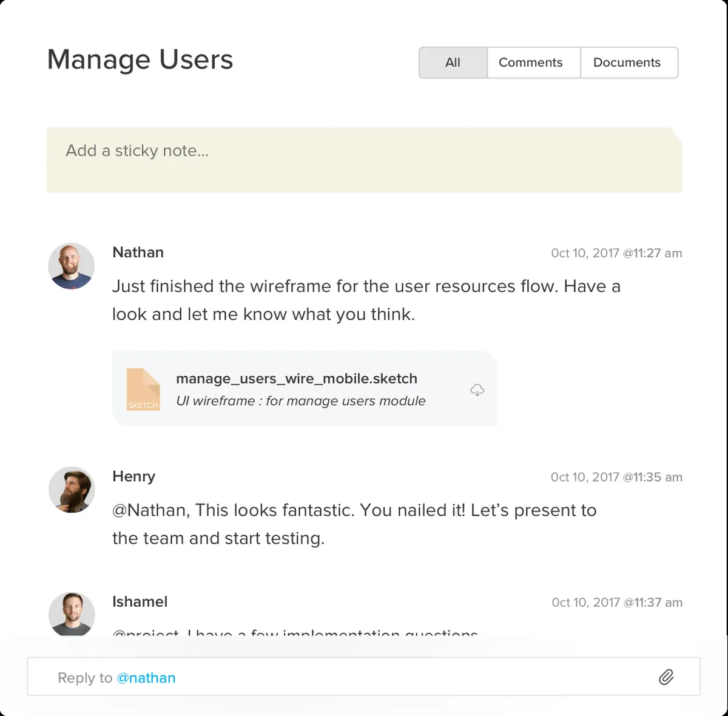Click the 11:35 am timestamp on Henry's comment
Viewport: 728px width, 716px height.
click(x=616, y=477)
